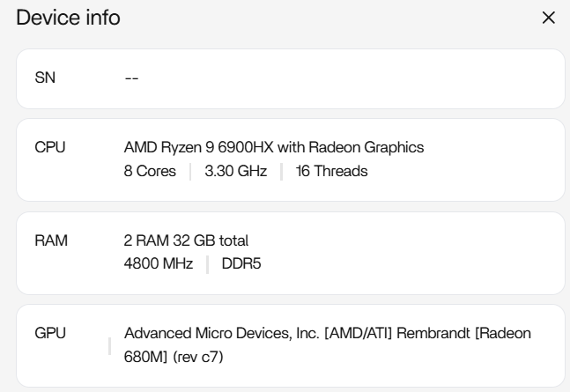This screenshot has height=392, width=570.
Task: Click the Advanced Micro Devices GPU name
Action: [326, 334]
